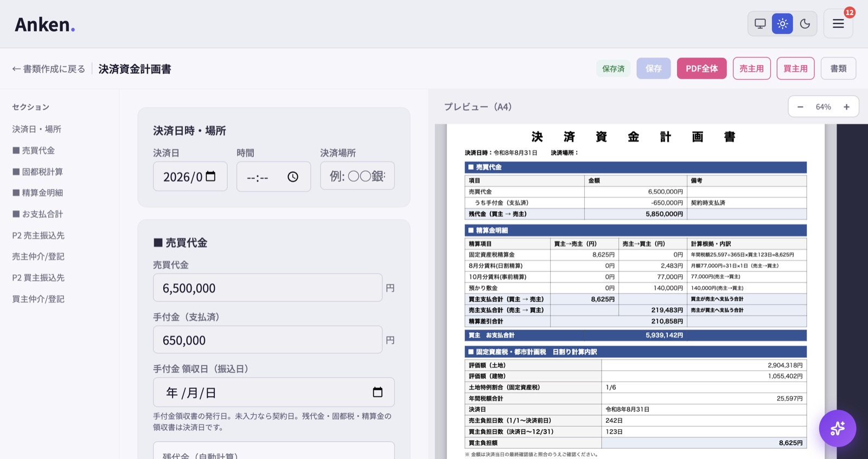Export with PDF全体 button
Screen dimensions: 868x459
click(x=701, y=68)
